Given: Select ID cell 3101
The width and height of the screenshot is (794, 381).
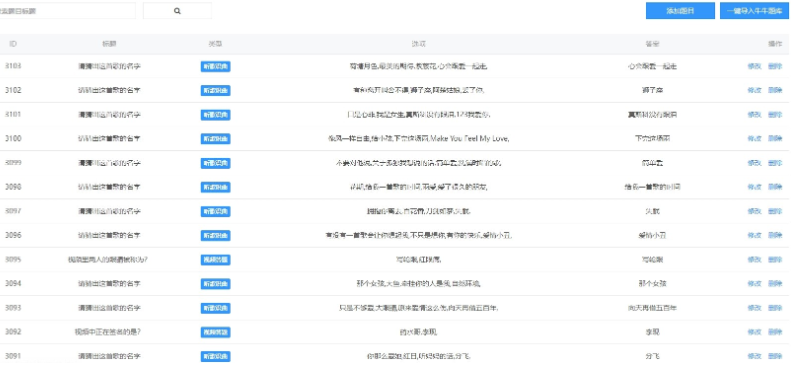Looking at the screenshot, I should (x=13, y=115).
